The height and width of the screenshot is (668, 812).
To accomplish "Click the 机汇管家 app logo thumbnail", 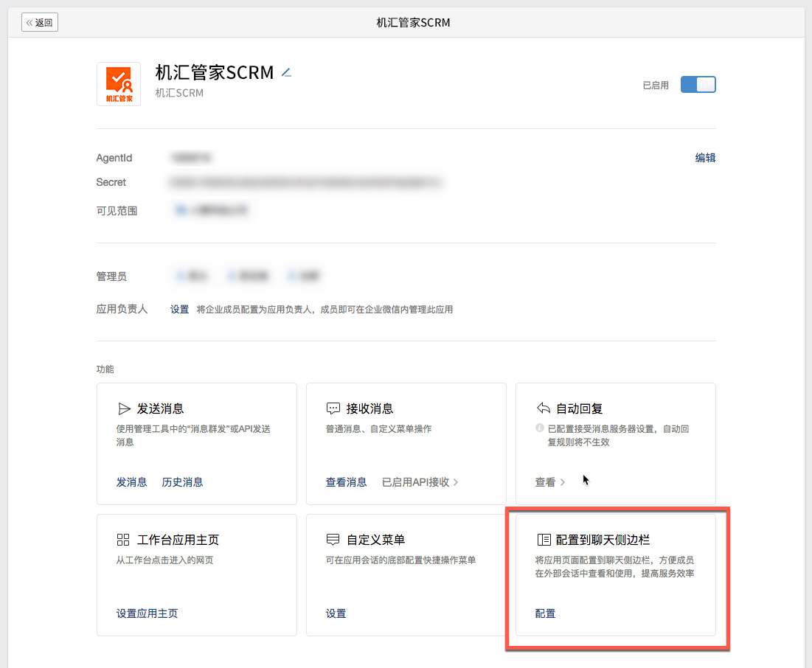I will [x=119, y=84].
